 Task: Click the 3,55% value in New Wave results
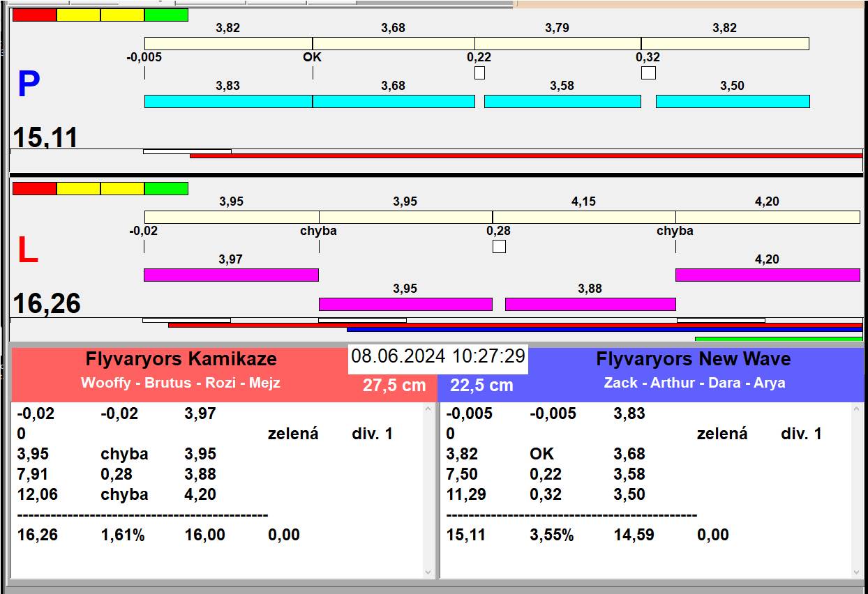pyautogui.click(x=552, y=535)
